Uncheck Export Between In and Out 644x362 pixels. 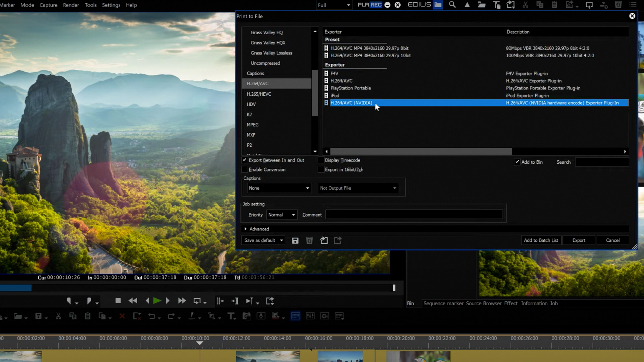(245, 160)
